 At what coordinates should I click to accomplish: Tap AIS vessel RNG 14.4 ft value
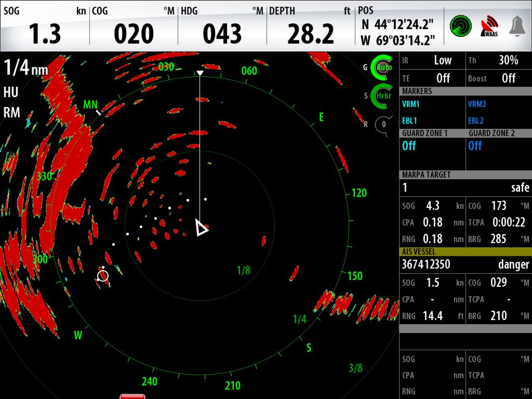pos(433,316)
